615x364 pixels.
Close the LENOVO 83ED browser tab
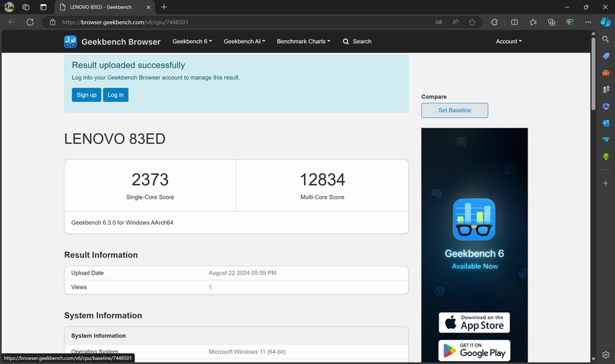tap(148, 7)
